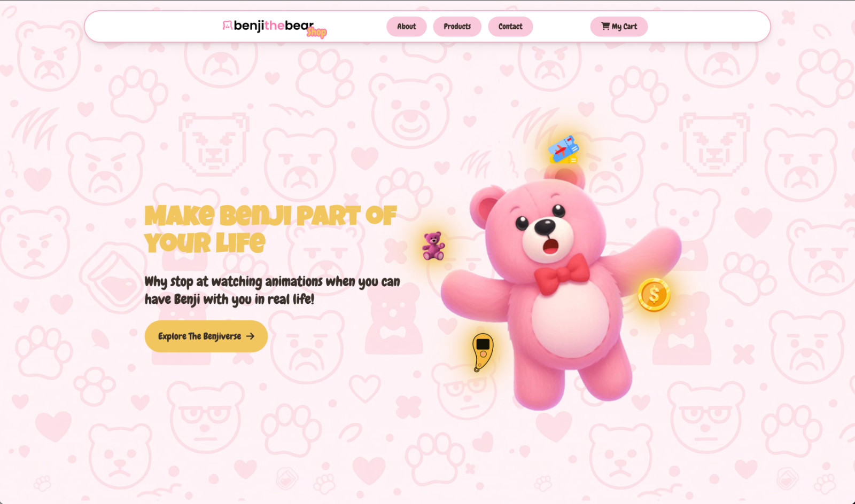Open the About page
Image resolution: width=855 pixels, height=504 pixels.
406,27
